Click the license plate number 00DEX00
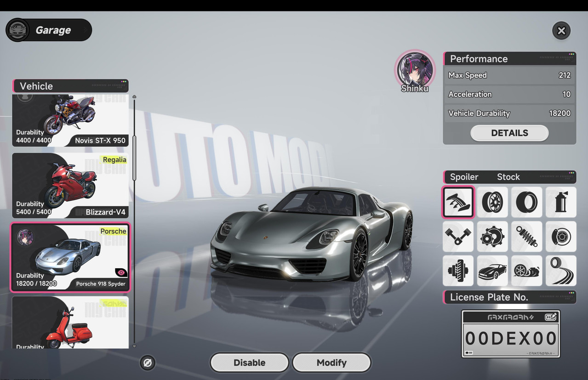Image resolution: width=588 pixels, height=380 pixels. [x=511, y=338]
